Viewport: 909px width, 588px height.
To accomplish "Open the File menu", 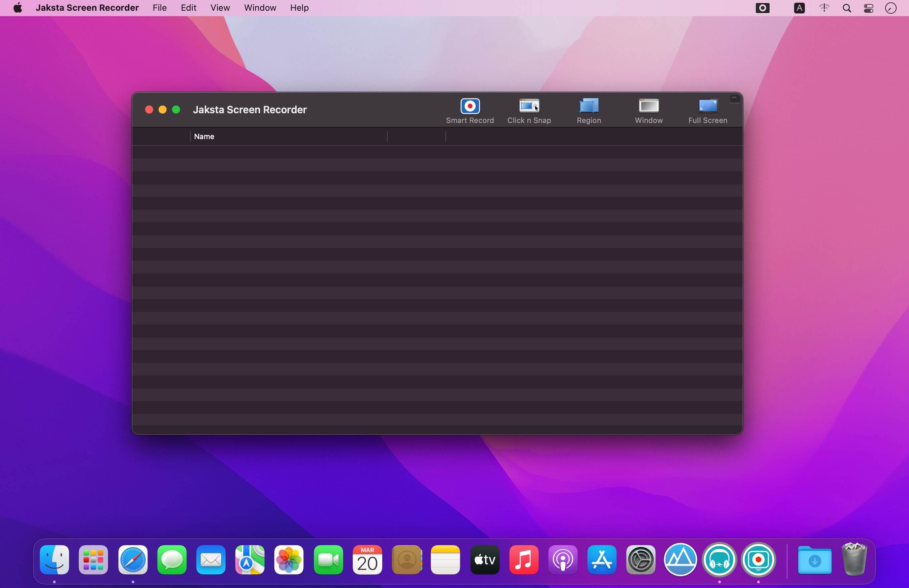I will 160,8.
